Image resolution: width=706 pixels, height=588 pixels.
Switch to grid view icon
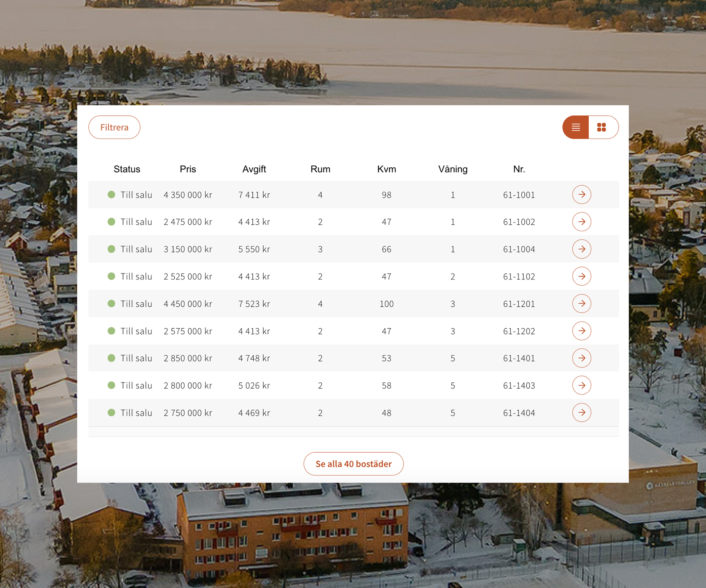[602, 127]
